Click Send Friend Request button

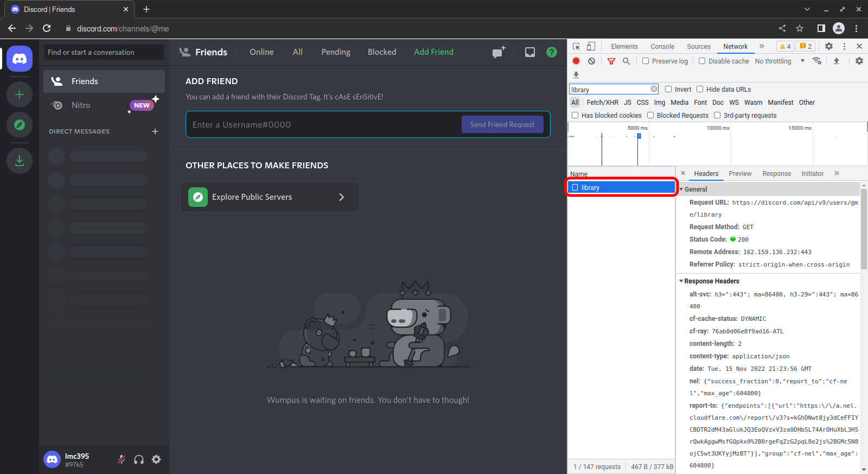click(502, 124)
